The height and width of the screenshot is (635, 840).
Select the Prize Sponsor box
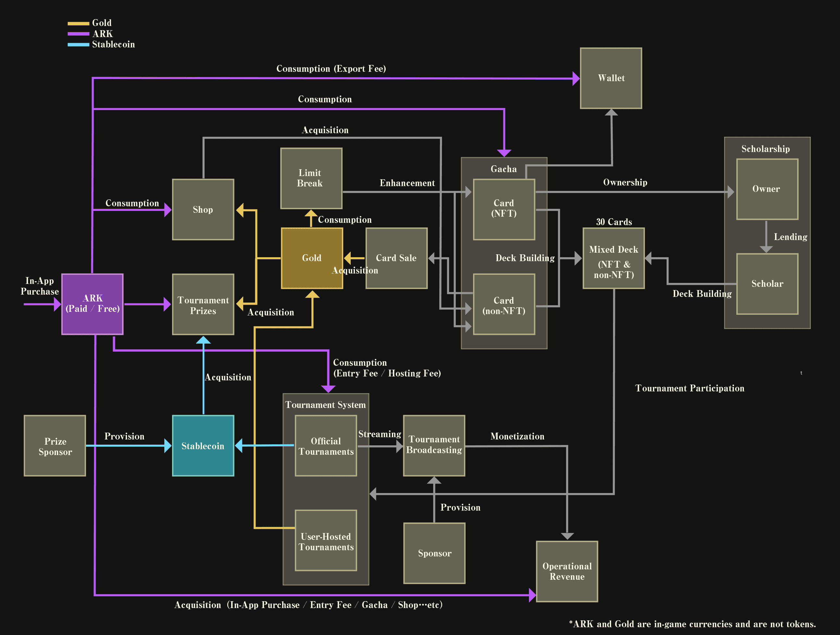55,446
